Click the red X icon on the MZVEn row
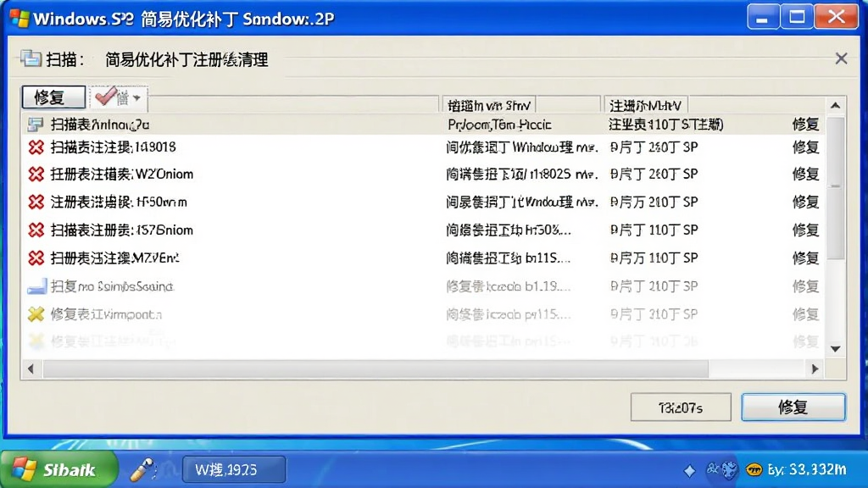This screenshot has width=868, height=488. pyautogui.click(x=36, y=258)
